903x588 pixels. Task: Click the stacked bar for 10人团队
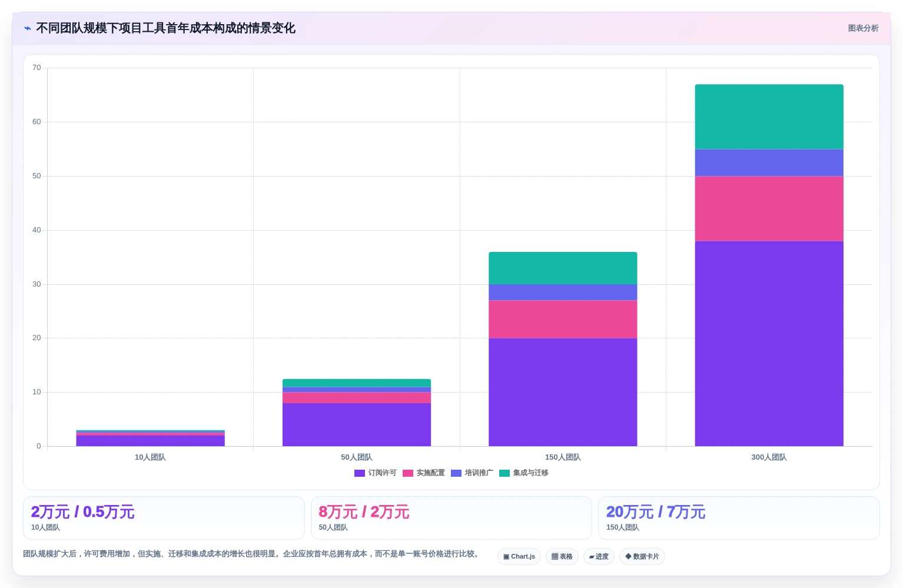pyautogui.click(x=150, y=438)
